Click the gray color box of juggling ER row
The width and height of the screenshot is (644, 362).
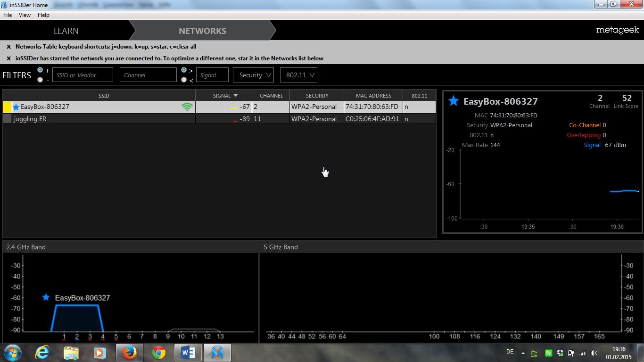7,119
